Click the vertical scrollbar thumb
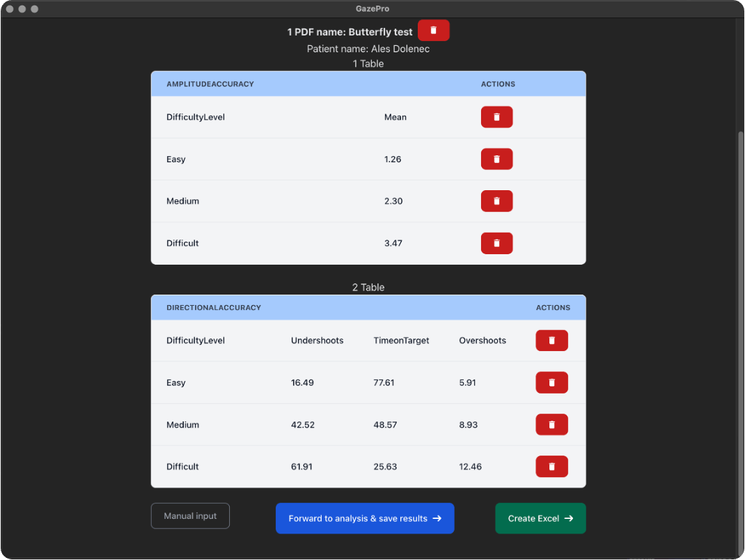 pyautogui.click(x=741, y=342)
